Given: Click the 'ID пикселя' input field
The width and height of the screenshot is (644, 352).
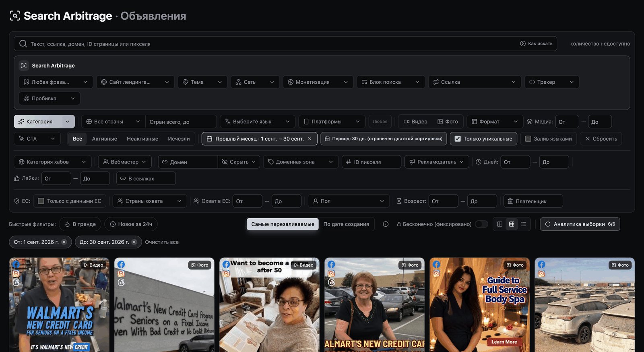Looking at the screenshot, I should pos(372,162).
